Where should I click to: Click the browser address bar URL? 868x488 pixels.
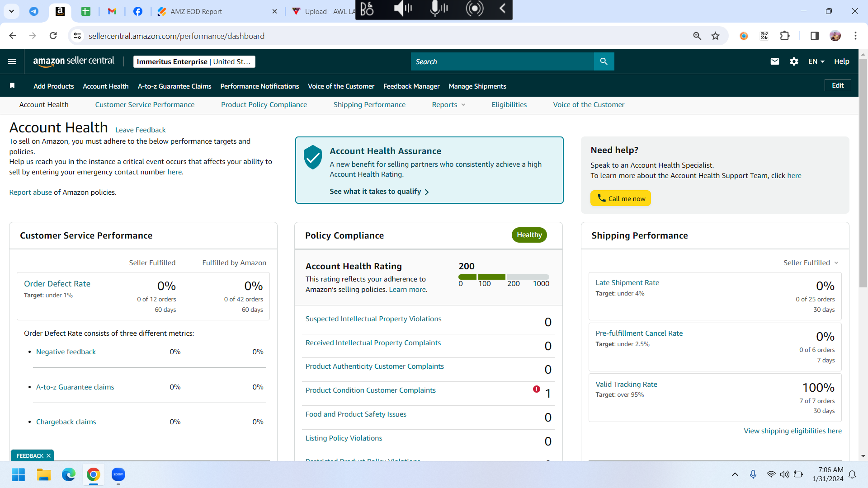pyautogui.click(x=176, y=36)
